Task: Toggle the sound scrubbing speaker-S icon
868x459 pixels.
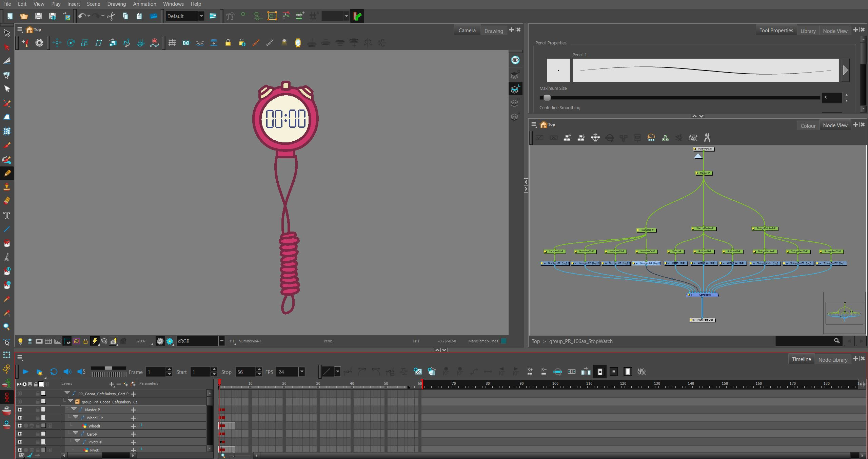Action: [x=81, y=372]
